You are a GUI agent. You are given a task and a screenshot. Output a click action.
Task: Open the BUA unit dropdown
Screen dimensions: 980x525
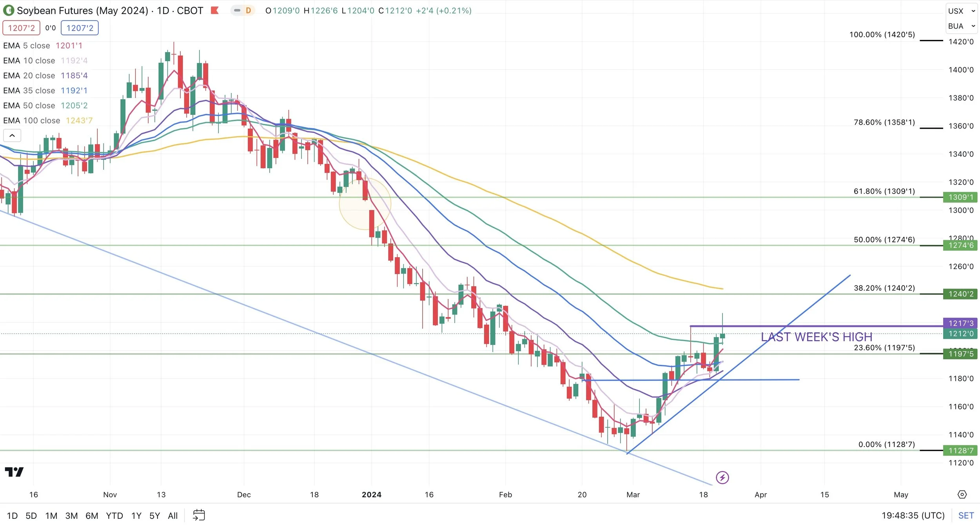click(x=961, y=26)
